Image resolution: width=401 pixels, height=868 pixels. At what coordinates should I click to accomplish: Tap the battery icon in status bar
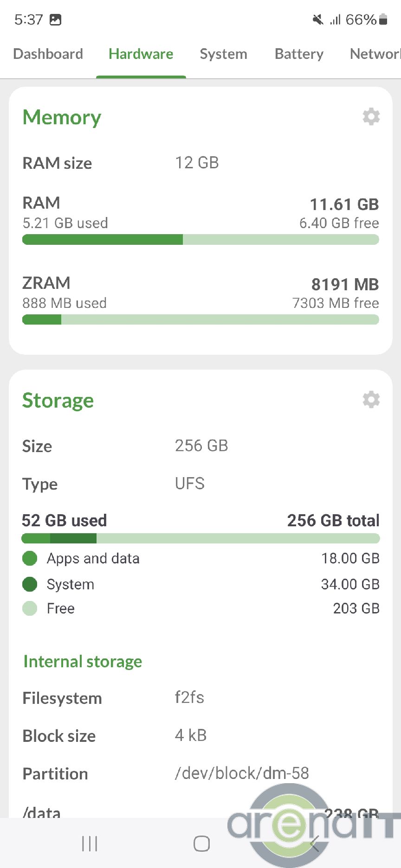383,19
